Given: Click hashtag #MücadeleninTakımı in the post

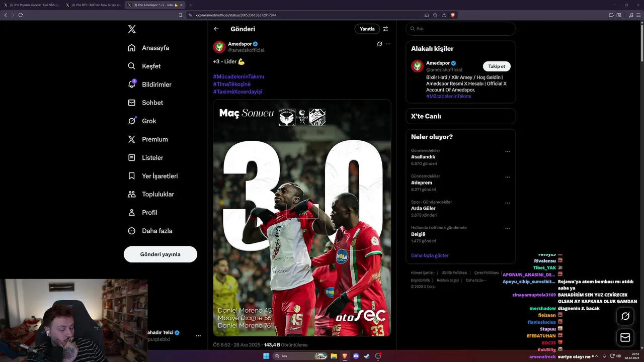Looking at the screenshot, I should click(238, 76).
